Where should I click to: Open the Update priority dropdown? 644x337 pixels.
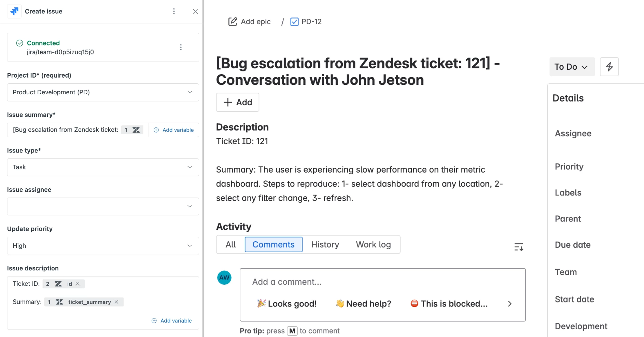103,246
